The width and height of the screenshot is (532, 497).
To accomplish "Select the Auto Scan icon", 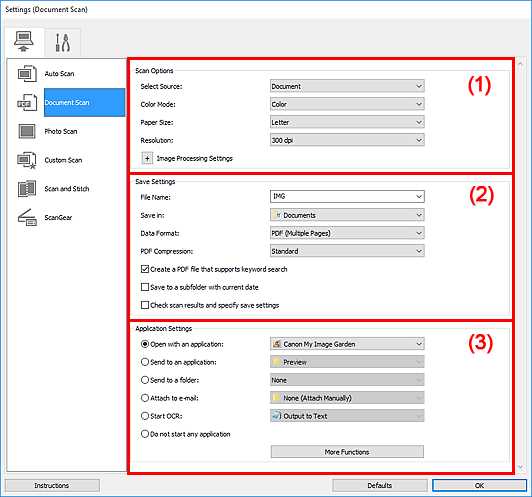I will (27, 74).
